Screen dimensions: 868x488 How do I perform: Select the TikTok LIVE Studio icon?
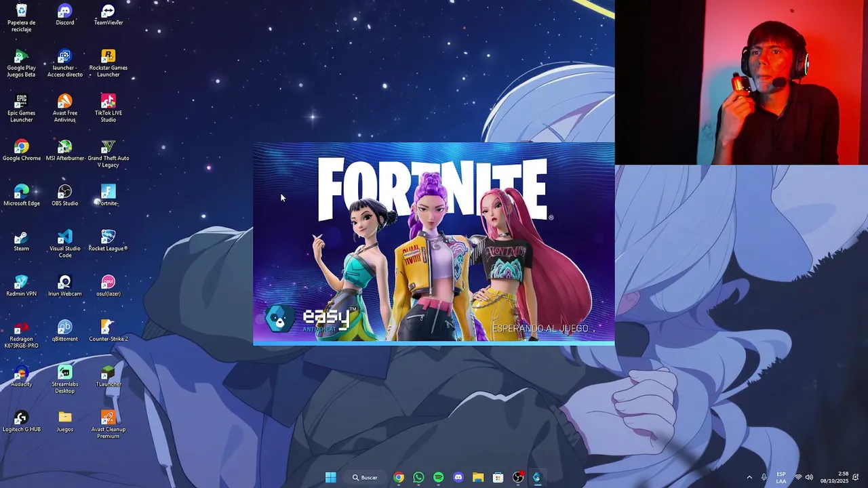(108, 108)
